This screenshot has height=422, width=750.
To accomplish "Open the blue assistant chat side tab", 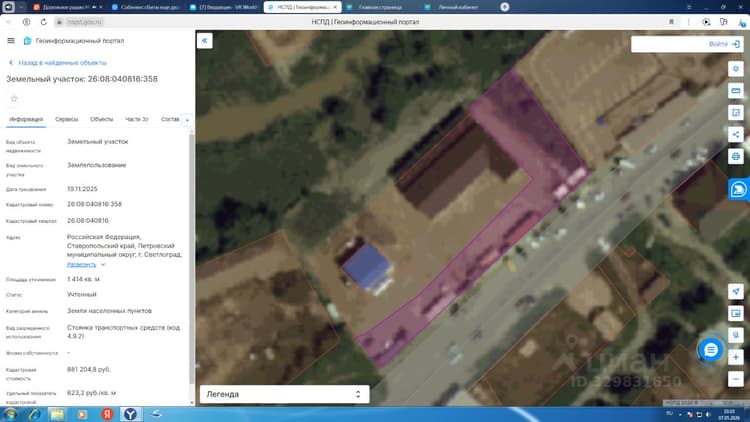I will (739, 189).
